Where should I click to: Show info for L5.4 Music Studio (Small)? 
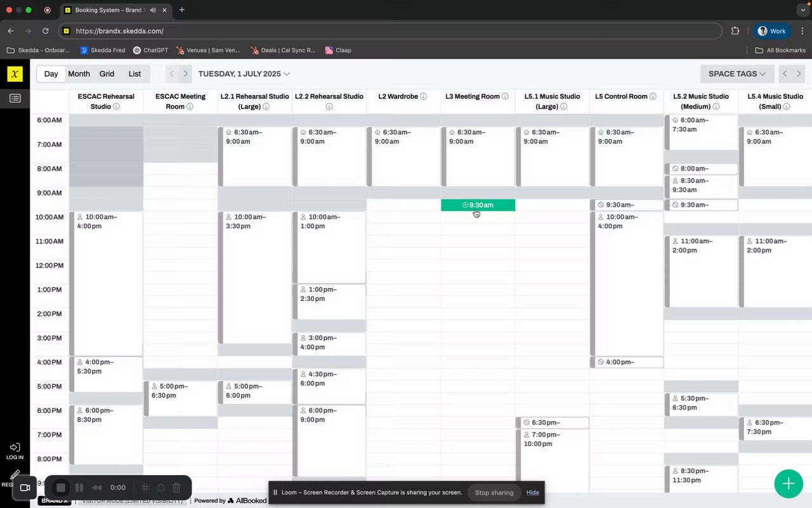787,107
